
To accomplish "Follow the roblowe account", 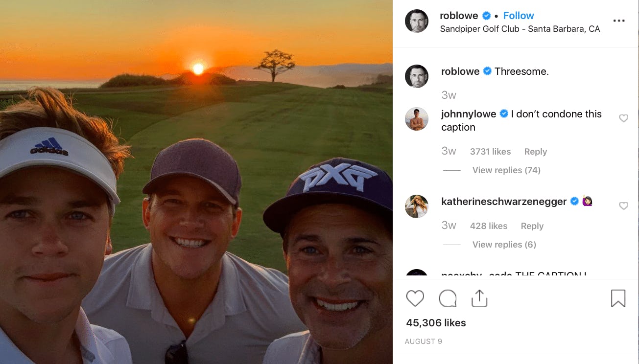I will coord(519,16).
